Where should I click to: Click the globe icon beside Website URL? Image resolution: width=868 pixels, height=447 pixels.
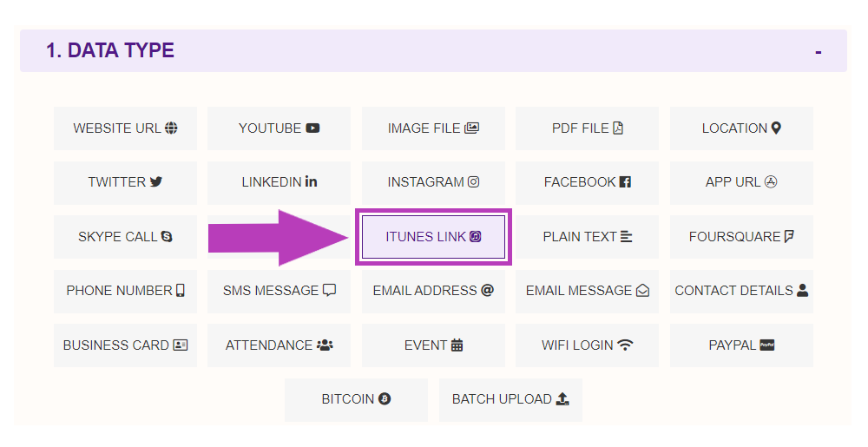171,128
